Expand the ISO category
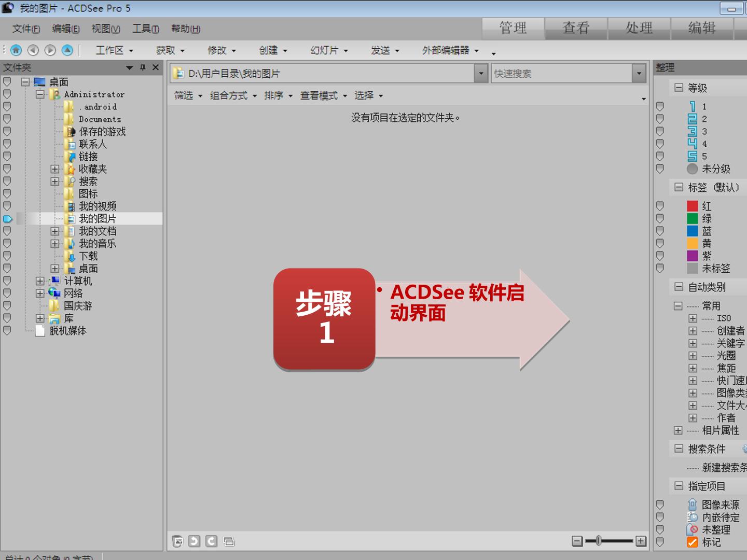This screenshot has width=747, height=560. tap(693, 318)
